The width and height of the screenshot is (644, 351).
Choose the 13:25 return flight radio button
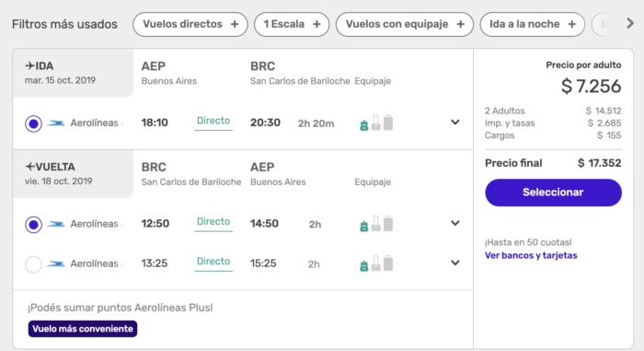tap(33, 264)
